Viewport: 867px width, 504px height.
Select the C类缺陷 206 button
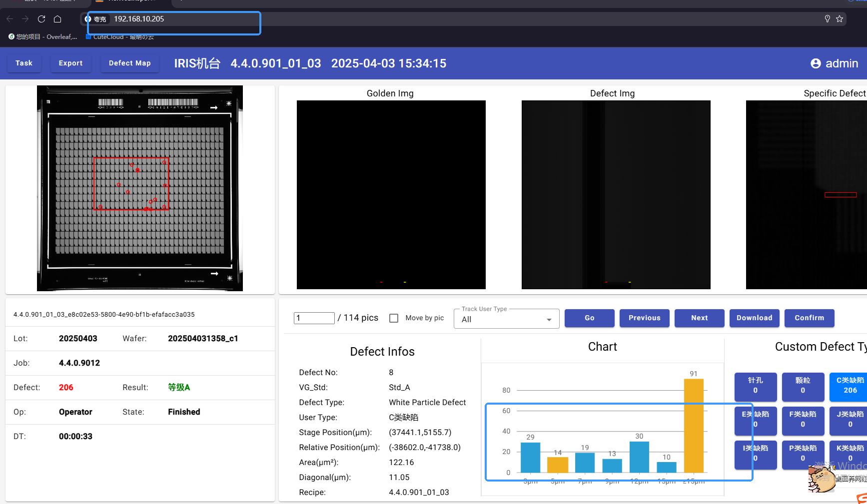pyautogui.click(x=849, y=387)
